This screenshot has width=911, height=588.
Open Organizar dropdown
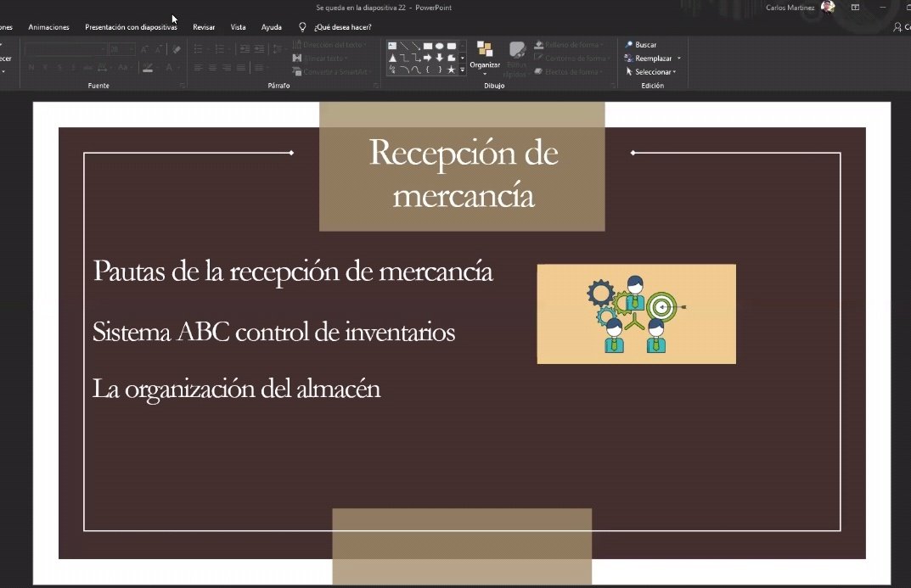[x=485, y=59]
